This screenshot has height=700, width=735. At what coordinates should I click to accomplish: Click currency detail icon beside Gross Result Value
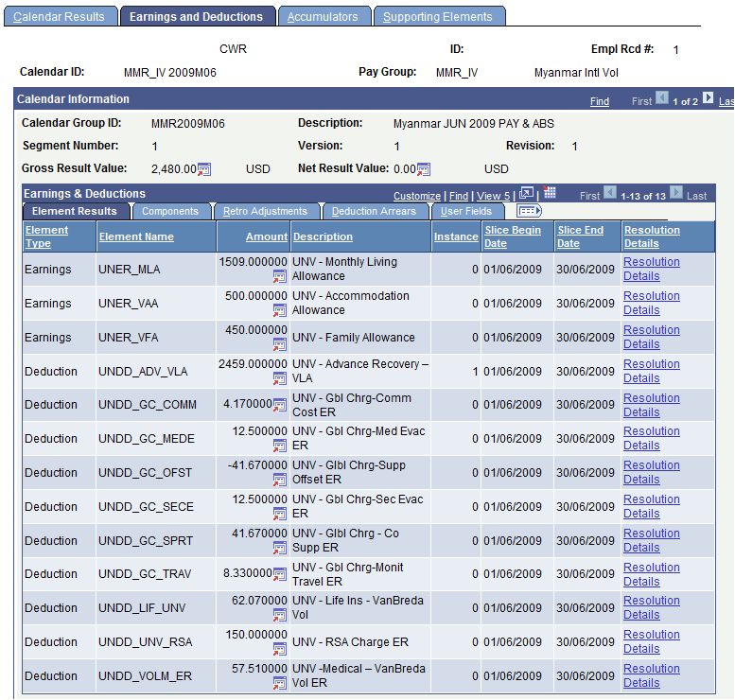[204, 169]
